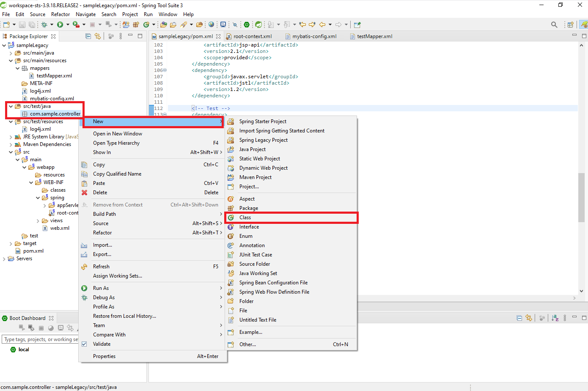Expand the src/main/java folder
588x391 pixels.
tap(11, 53)
